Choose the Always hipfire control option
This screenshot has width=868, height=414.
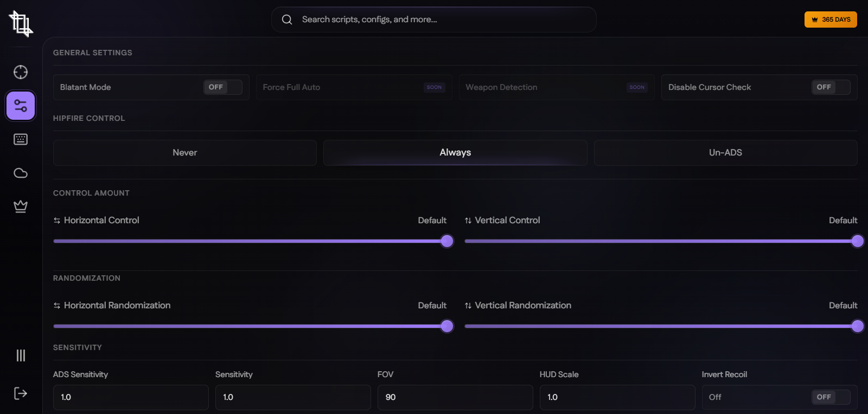click(x=455, y=153)
